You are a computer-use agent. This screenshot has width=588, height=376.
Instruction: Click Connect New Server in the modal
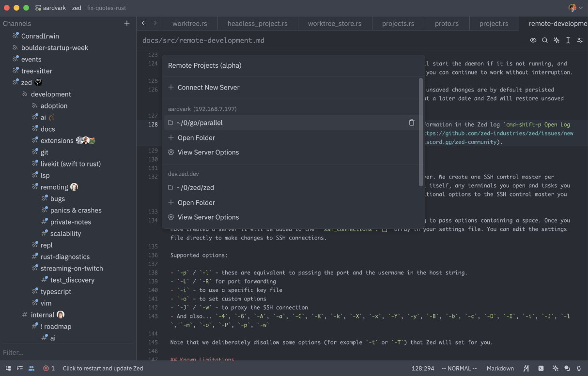pyautogui.click(x=208, y=88)
